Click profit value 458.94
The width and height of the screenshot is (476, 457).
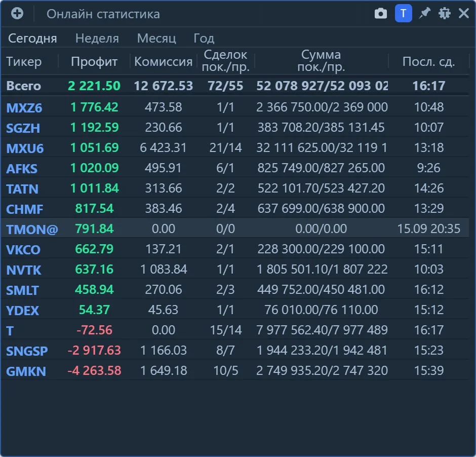(x=94, y=290)
